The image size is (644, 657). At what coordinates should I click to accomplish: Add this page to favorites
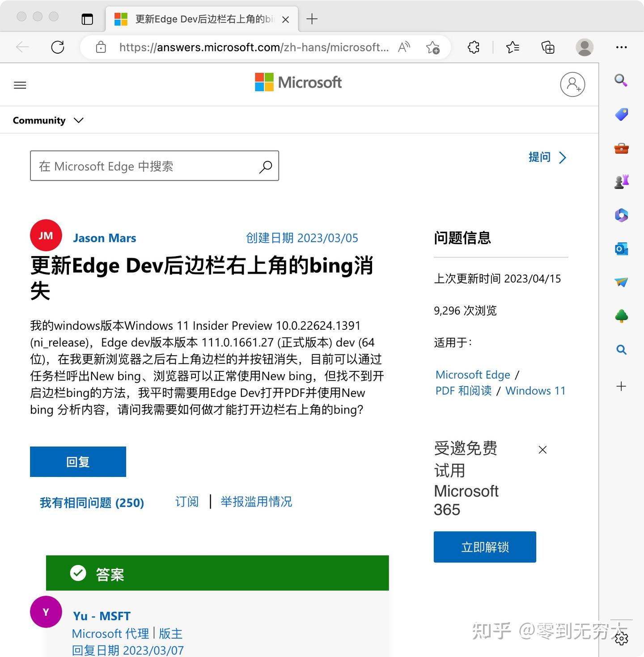click(432, 47)
